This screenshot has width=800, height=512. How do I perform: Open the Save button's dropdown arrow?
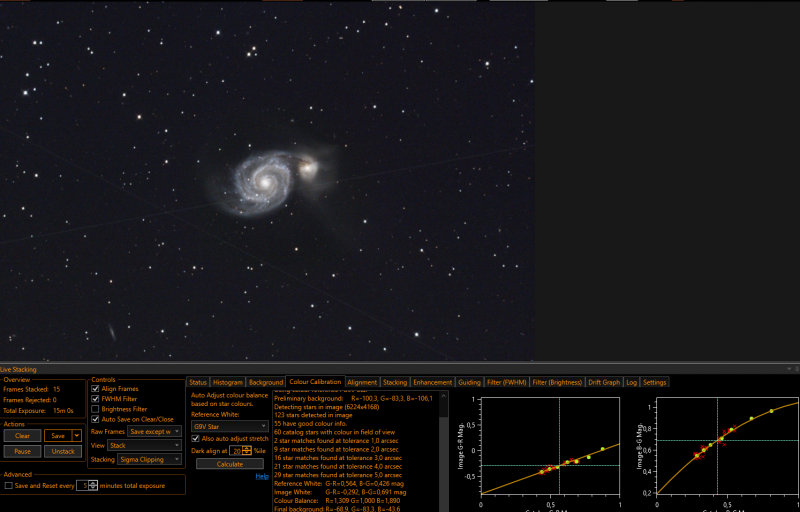pos(77,436)
